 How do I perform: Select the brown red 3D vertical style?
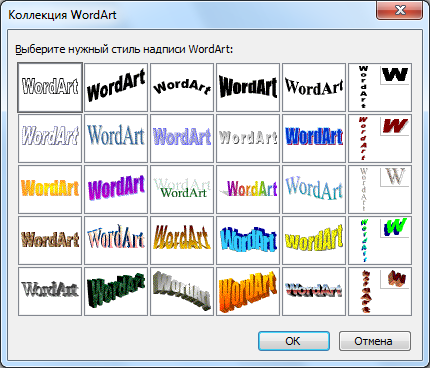[x=380, y=291]
